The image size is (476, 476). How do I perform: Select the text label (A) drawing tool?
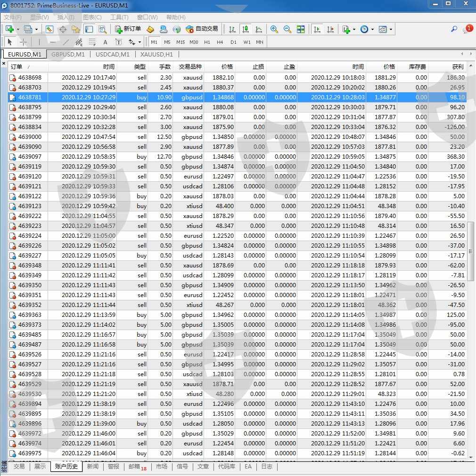click(105, 42)
